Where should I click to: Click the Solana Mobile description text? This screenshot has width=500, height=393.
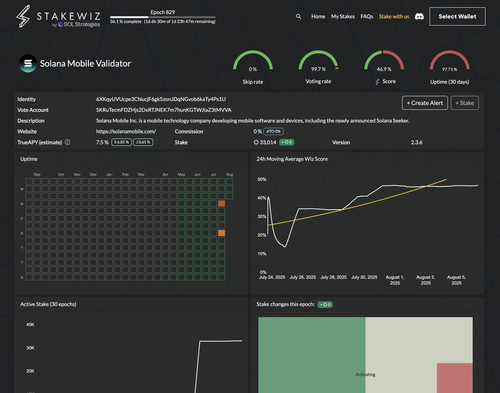tap(252, 121)
